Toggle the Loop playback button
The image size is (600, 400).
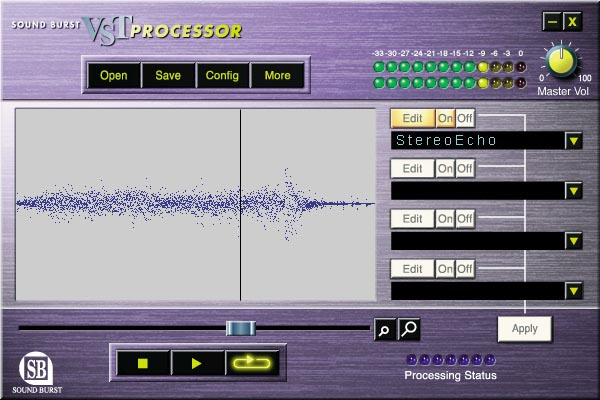click(x=252, y=363)
